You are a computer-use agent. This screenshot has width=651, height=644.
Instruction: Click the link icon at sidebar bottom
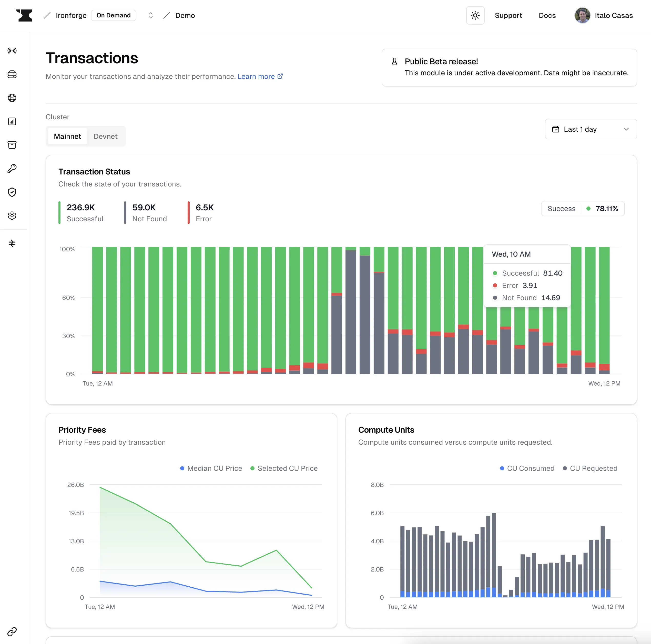click(12, 632)
